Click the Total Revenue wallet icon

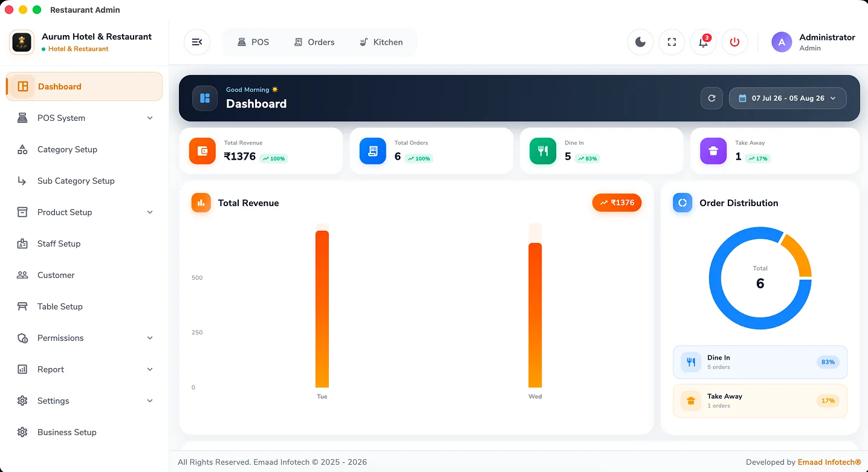pos(202,151)
